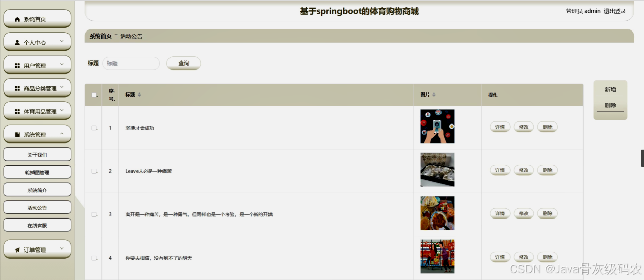The height and width of the screenshot is (280, 644).
Task: Click the grid icon beside 用户管理
Action: [17, 66]
